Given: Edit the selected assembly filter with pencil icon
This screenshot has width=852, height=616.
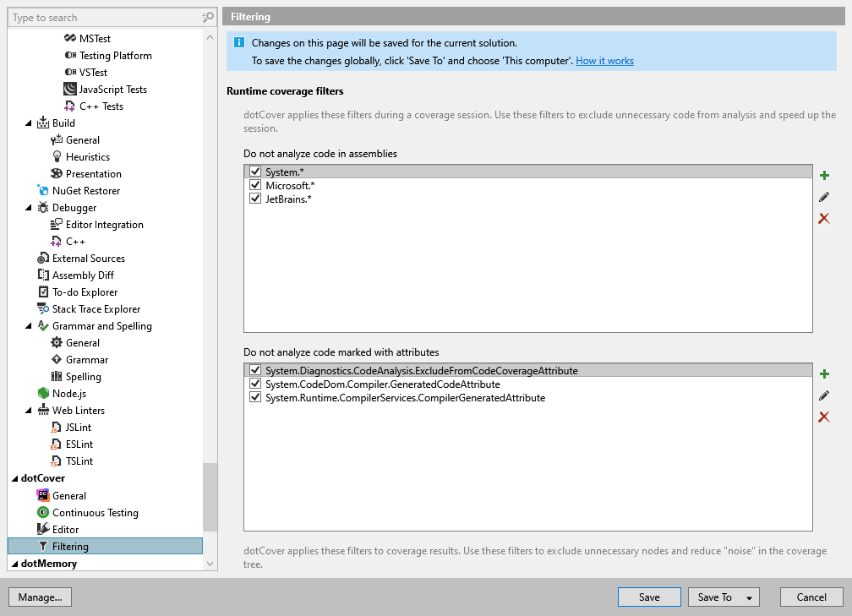Looking at the screenshot, I should 824,197.
